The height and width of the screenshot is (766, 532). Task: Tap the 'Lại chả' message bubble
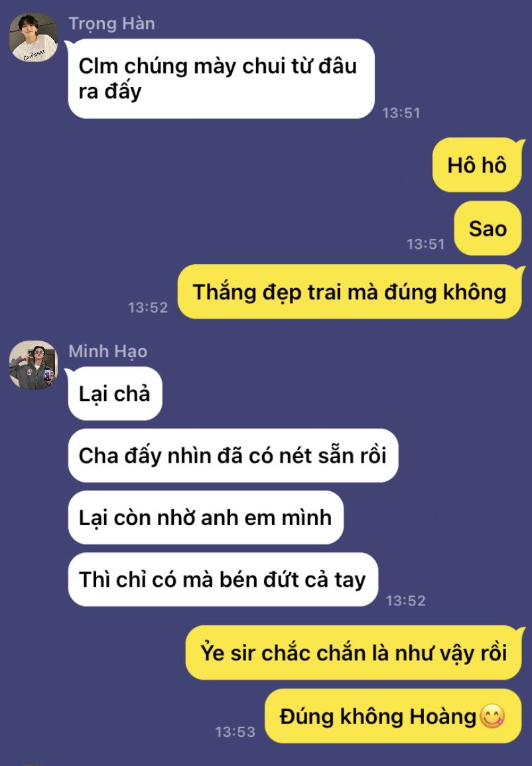115,393
